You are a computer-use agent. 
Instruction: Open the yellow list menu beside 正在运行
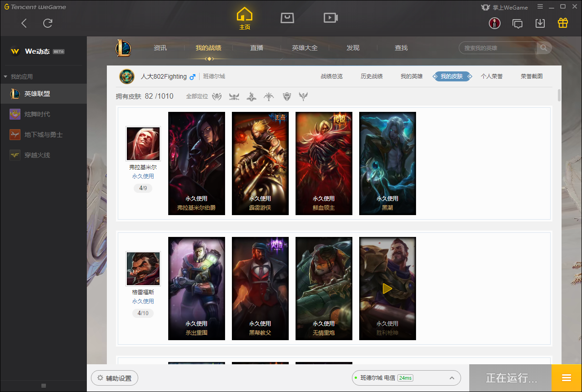(x=567, y=378)
